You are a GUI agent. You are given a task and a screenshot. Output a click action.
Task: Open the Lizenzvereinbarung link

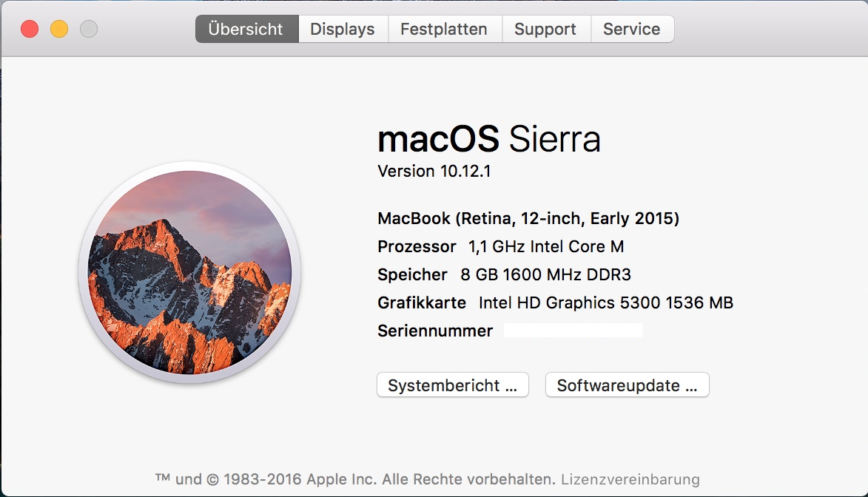point(630,479)
